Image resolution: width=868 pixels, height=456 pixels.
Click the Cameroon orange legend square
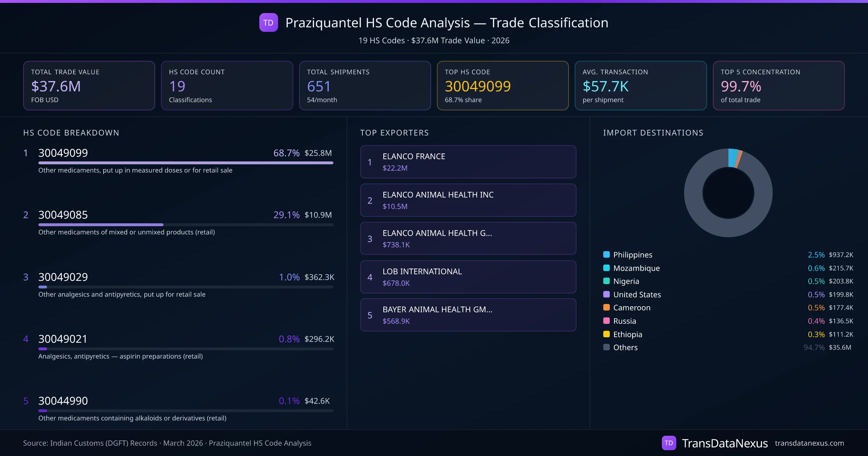(607, 307)
